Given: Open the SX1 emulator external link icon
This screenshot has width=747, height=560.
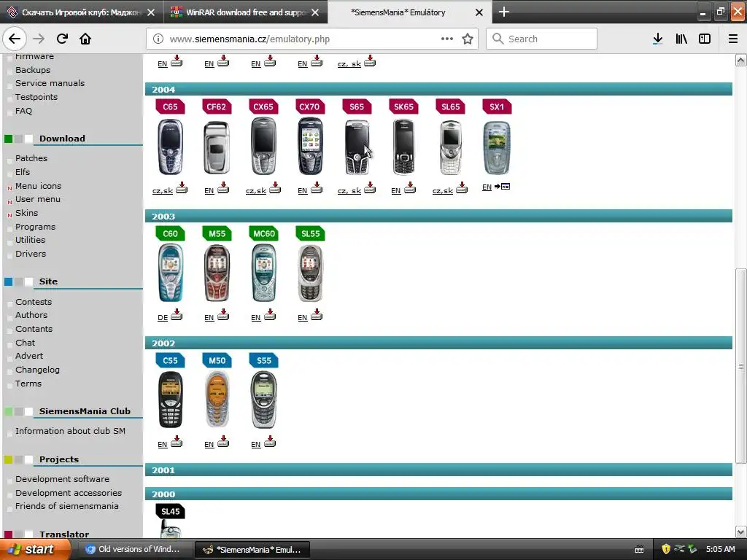Looking at the screenshot, I should [502, 186].
